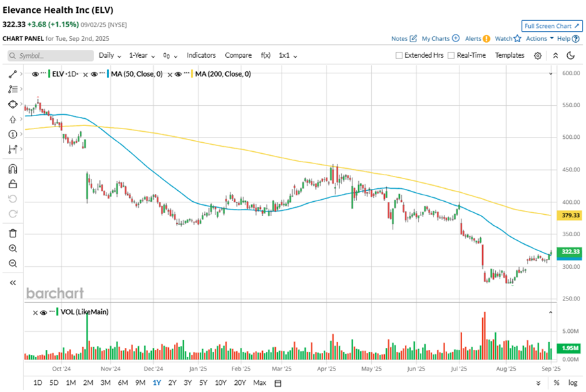Viewport: 586px width, 392px height.
Task: Collapse the chart legend arrow
Action: click(550, 73)
